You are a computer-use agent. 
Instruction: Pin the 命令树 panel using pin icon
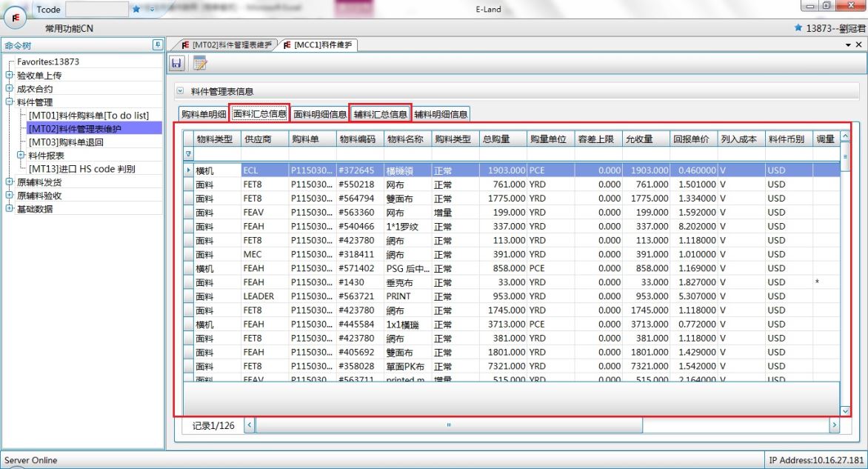[157, 45]
